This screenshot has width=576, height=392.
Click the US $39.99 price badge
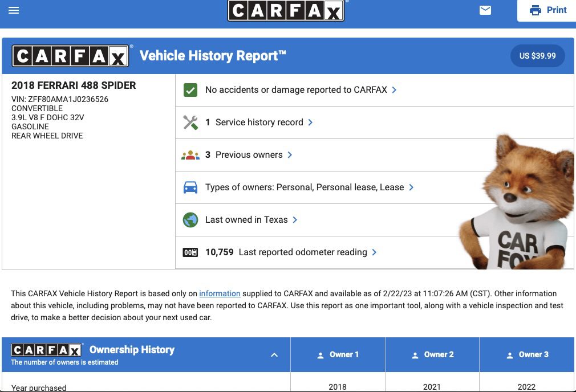point(537,56)
